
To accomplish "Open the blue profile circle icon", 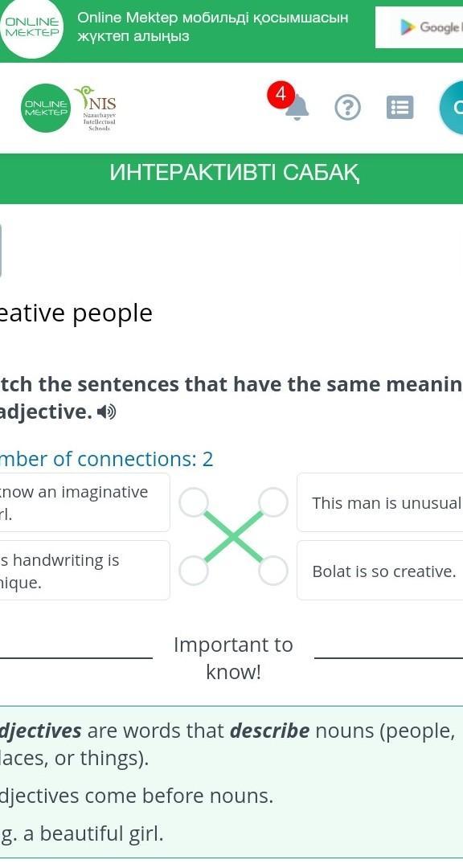I will tap(452, 108).
